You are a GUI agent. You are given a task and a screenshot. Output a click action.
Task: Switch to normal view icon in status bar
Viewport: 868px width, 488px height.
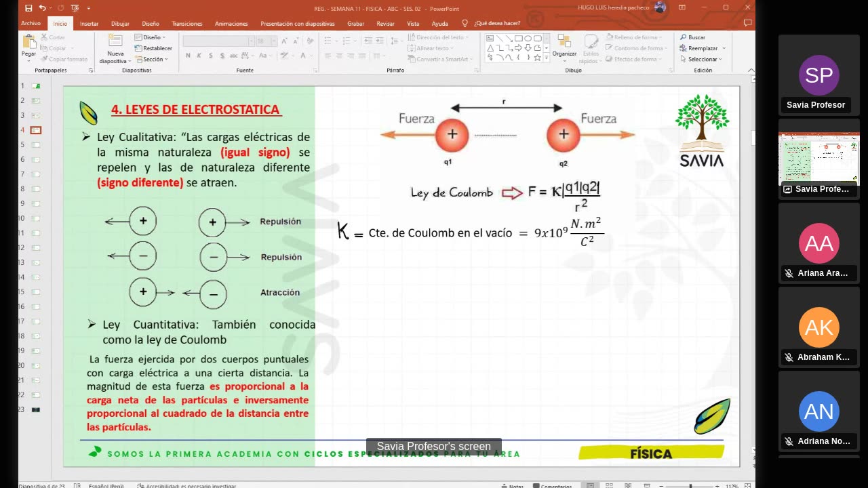(591, 485)
